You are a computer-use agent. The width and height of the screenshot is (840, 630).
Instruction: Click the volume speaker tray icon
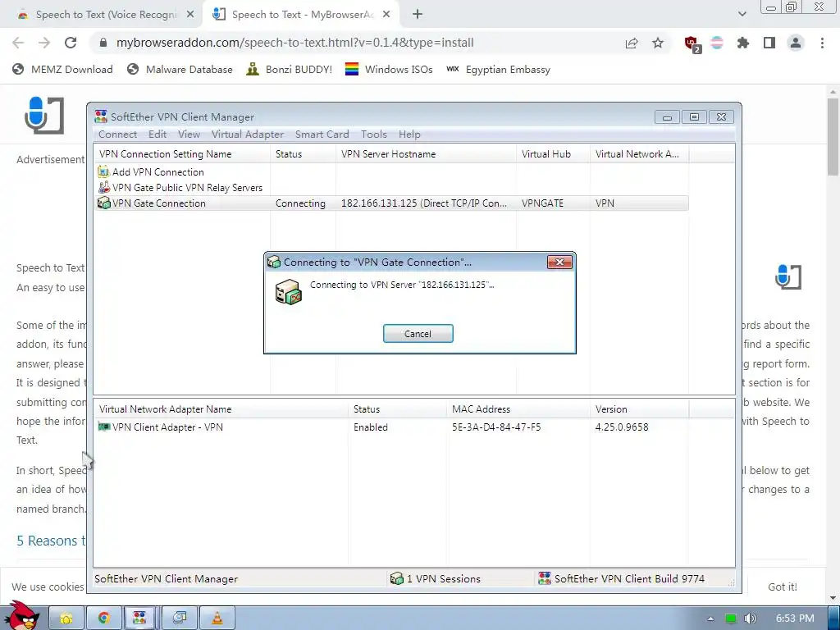[x=750, y=619]
